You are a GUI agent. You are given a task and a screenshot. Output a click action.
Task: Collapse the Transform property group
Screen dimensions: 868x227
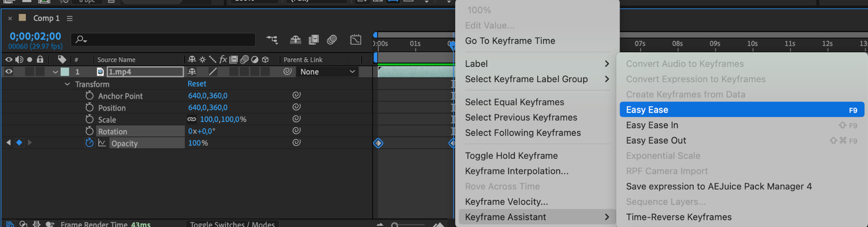point(67,84)
